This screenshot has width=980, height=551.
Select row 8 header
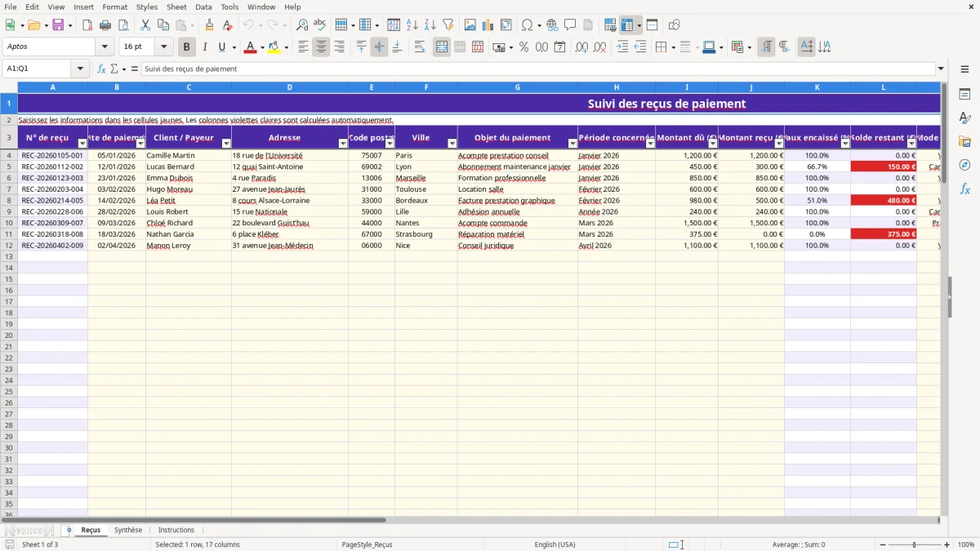(9, 200)
